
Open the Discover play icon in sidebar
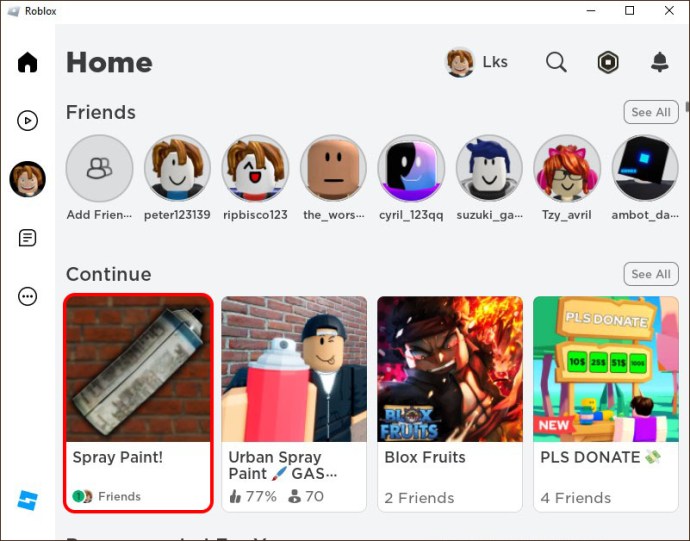[27, 121]
